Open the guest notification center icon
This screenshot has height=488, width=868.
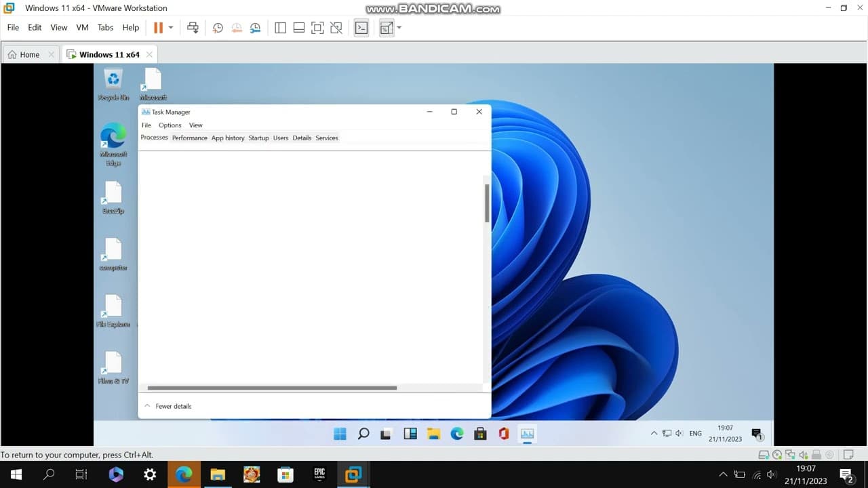tap(757, 434)
